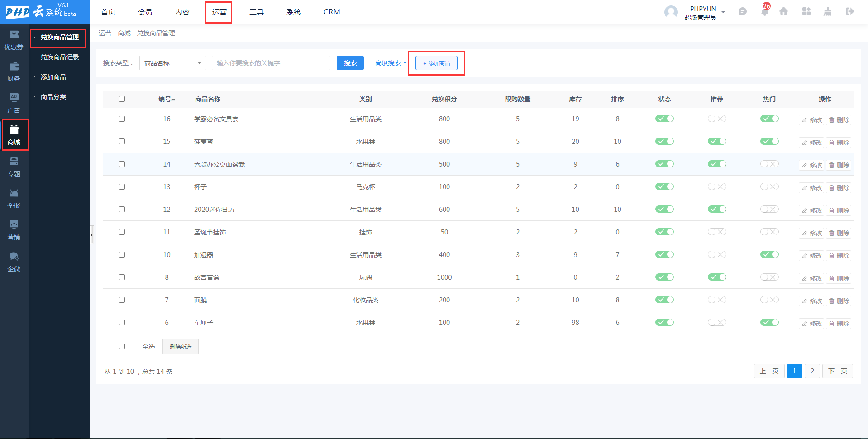Delete 杯子 row with 删除 button
The height and width of the screenshot is (439, 868).
pyautogui.click(x=839, y=188)
